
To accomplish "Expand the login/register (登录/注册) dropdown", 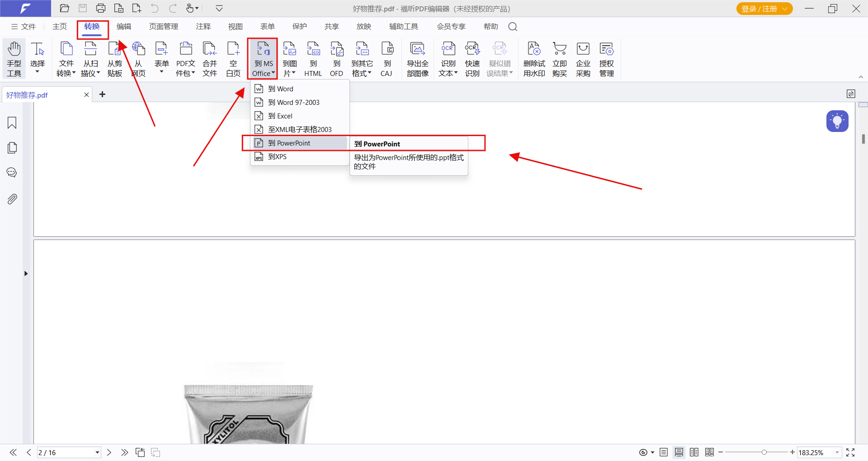I will [785, 9].
